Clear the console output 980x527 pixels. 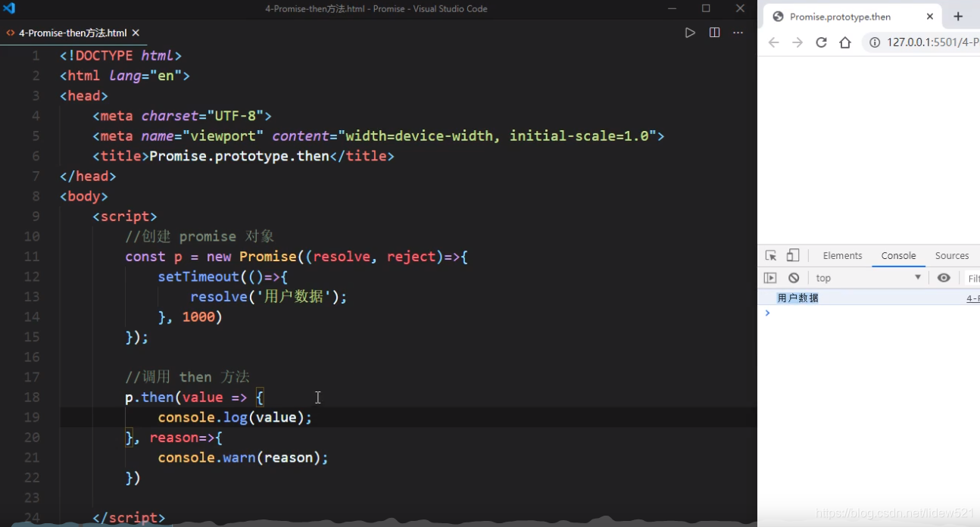pyautogui.click(x=794, y=278)
